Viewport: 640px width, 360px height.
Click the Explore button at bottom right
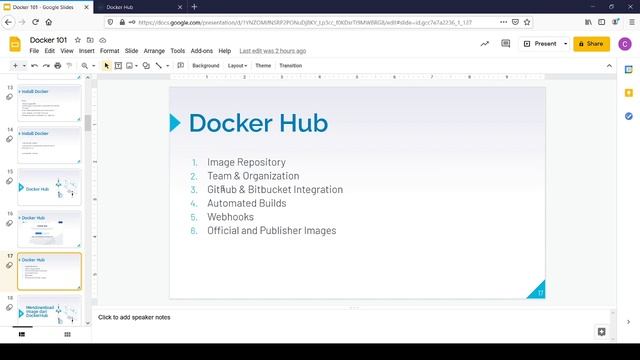click(x=601, y=331)
